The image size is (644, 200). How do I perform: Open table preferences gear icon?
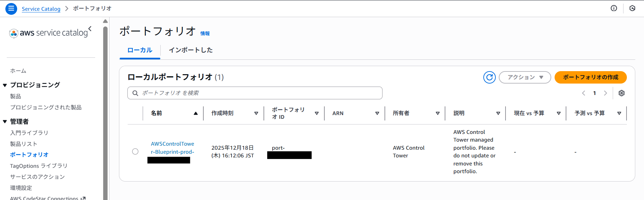pyautogui.click(x=621, y=93)
